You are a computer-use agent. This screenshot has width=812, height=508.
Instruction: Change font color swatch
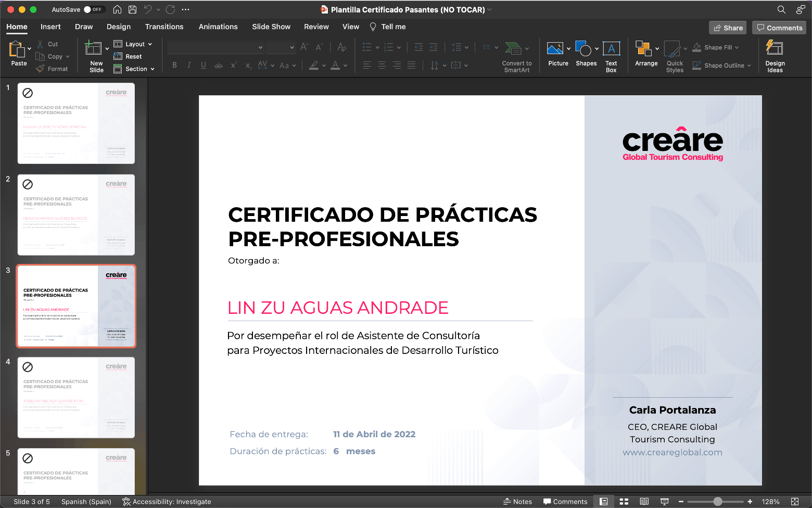click(336, 65)
